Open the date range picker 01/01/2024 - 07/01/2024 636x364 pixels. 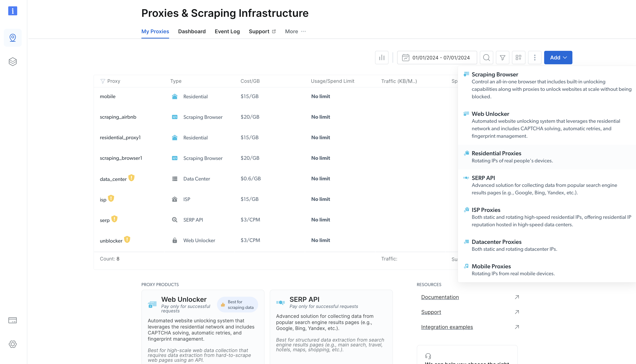point(437,58)
